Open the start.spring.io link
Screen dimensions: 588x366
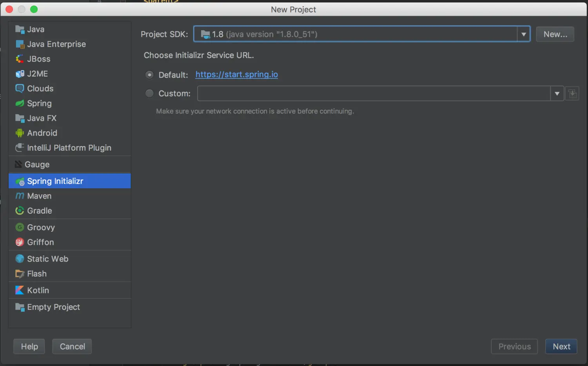click(237, 75)
